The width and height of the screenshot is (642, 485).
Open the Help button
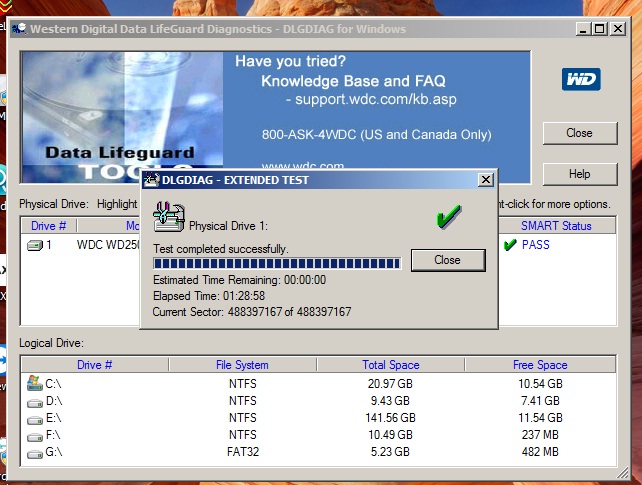580,174
